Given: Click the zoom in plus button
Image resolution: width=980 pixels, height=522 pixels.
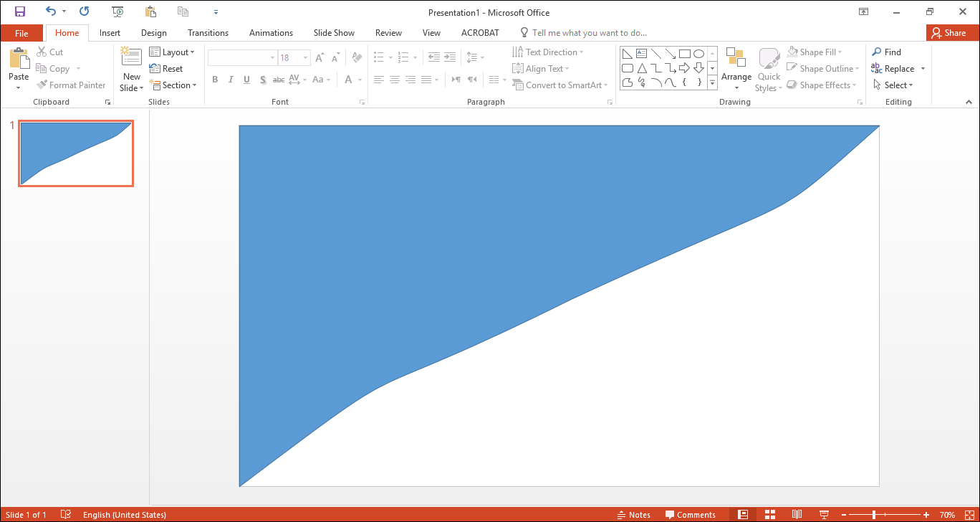Looking at the screenshot, I should (x=926, y=515).
